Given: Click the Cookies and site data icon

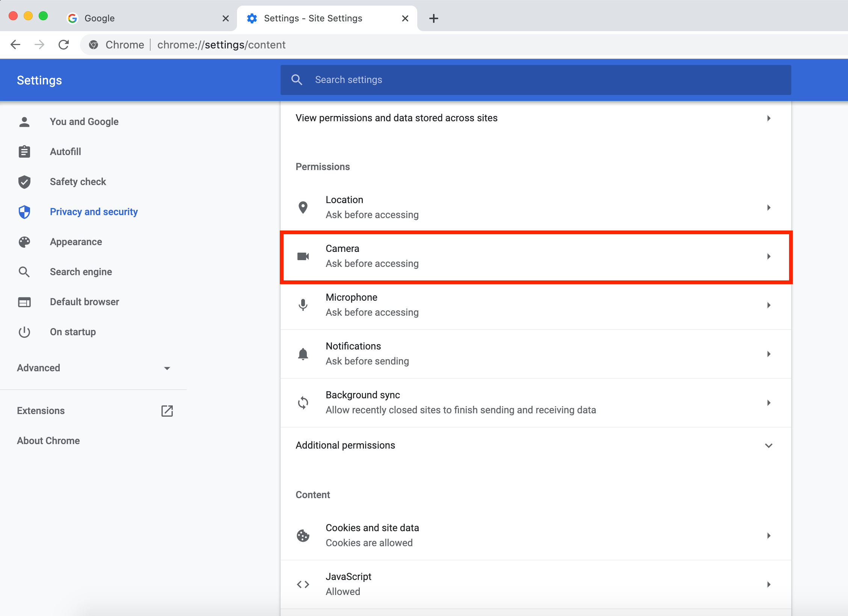Looking at the screenshot, I should point(303,535).
